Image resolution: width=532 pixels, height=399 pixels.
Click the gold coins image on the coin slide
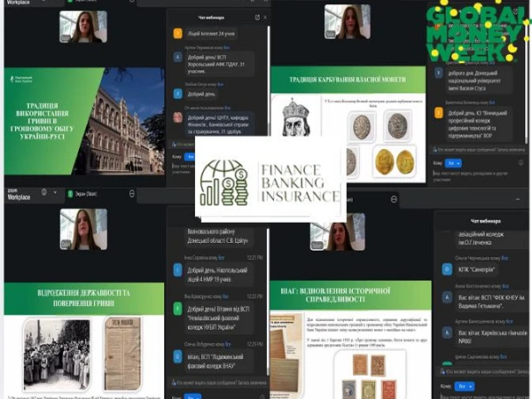click(x=395, y=161)
